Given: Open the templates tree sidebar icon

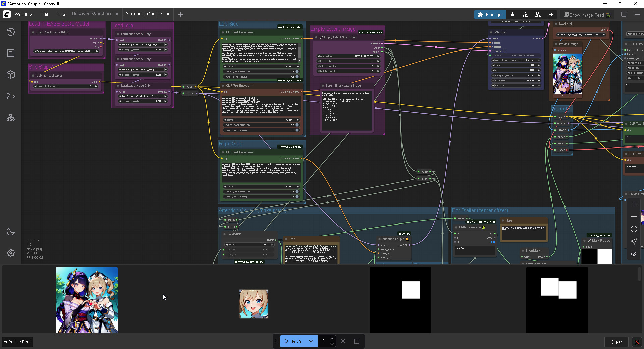Looking at the screenshot, I should pyautogui.click(x=11, y=118).
